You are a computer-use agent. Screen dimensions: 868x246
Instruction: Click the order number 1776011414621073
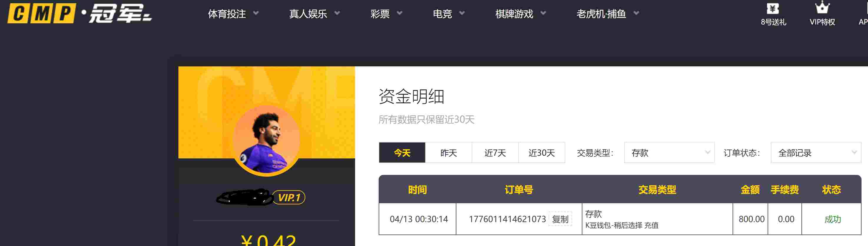pyautogui.click(x=507, y=219)
